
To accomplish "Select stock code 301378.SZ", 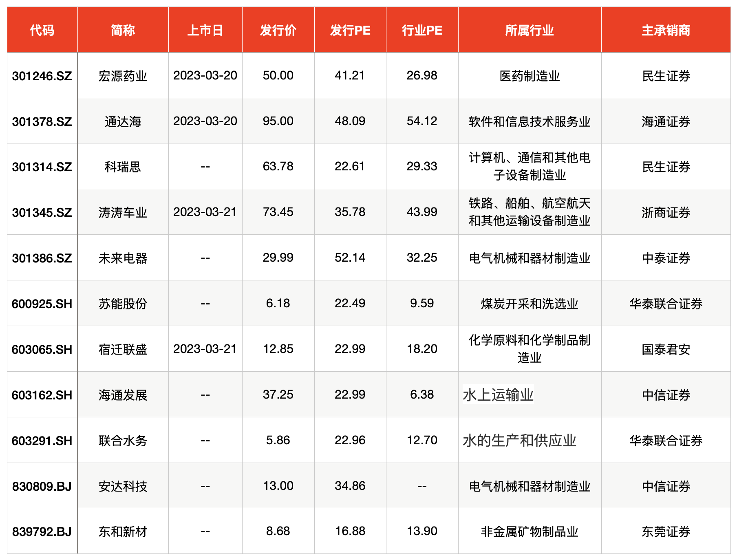I will point(42,121).
